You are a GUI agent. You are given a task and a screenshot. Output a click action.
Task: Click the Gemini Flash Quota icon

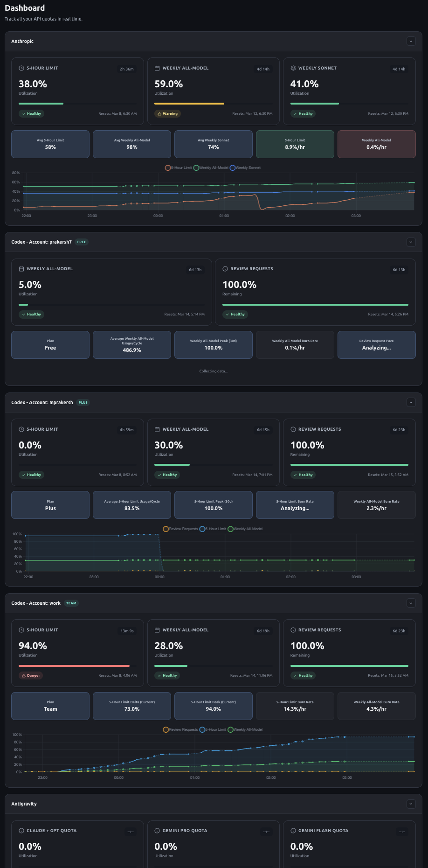tap(293, 831)
